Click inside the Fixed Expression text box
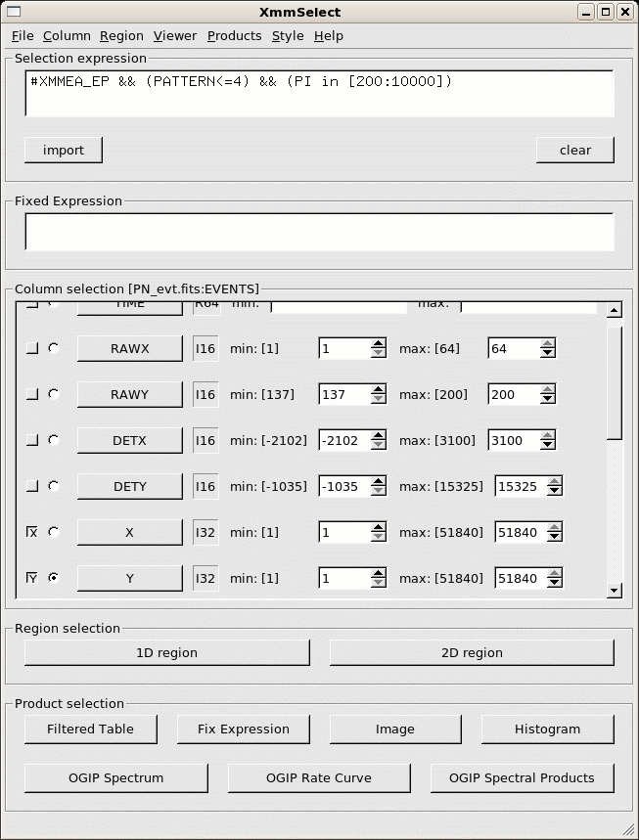Screen dimensions: 639x840 319,232
